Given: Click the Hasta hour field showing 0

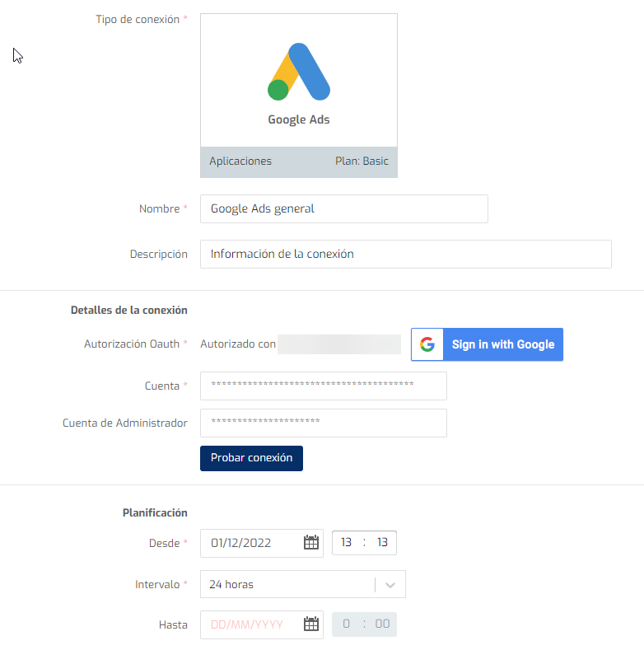Looking at the screenshot, I should [347, 624].
